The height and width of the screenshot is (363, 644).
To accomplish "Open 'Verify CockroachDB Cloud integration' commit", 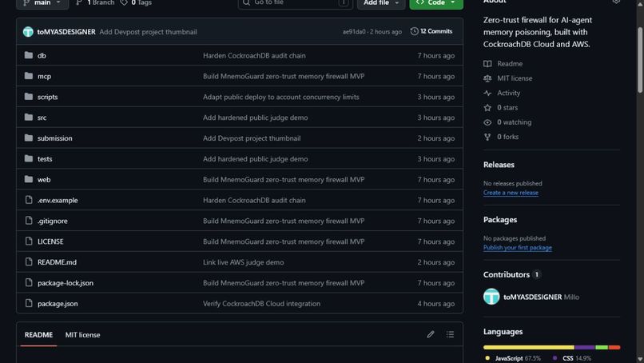I will 261,303.
